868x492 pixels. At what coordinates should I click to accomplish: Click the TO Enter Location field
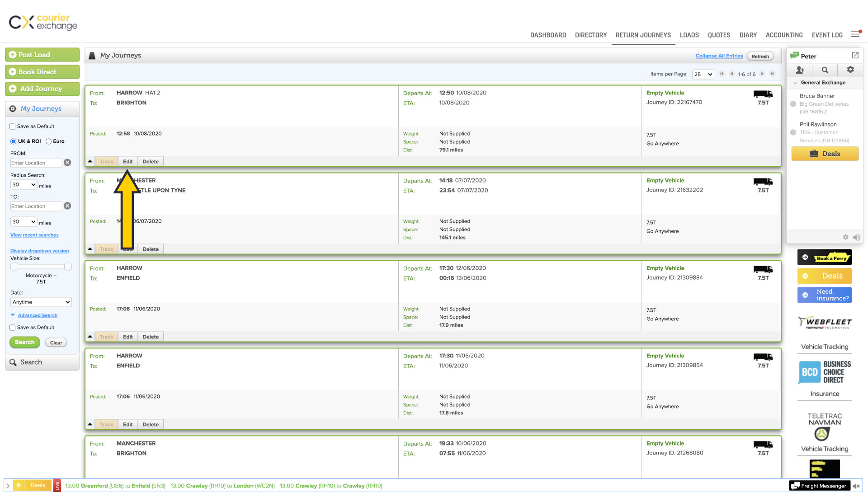[x=36, y=206]
